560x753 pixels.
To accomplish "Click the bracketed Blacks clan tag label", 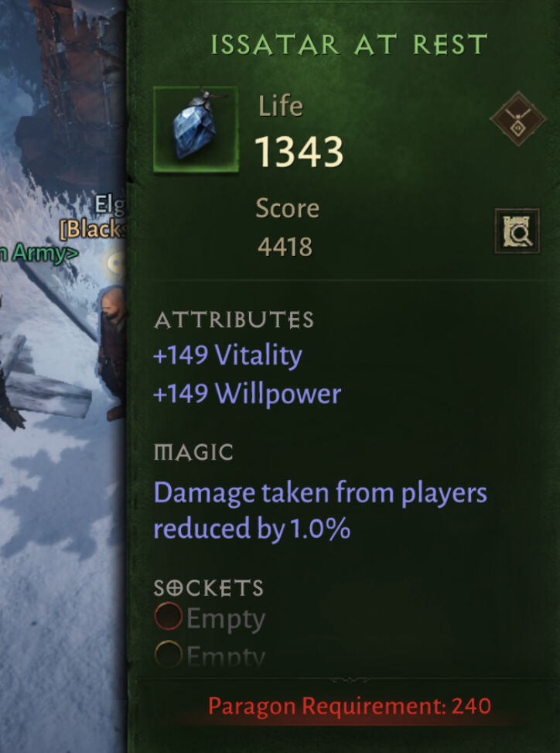I will tap(93, 229).
